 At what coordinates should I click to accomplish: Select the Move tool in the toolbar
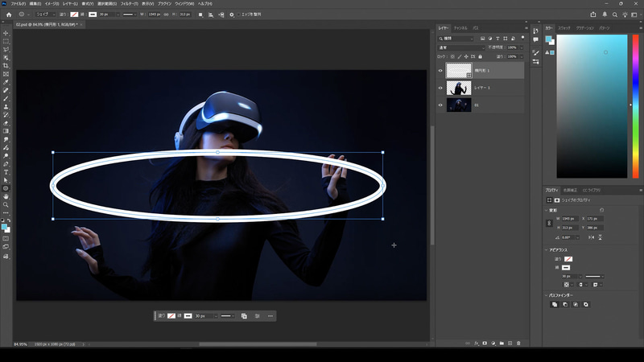click(x=6, y=33)
